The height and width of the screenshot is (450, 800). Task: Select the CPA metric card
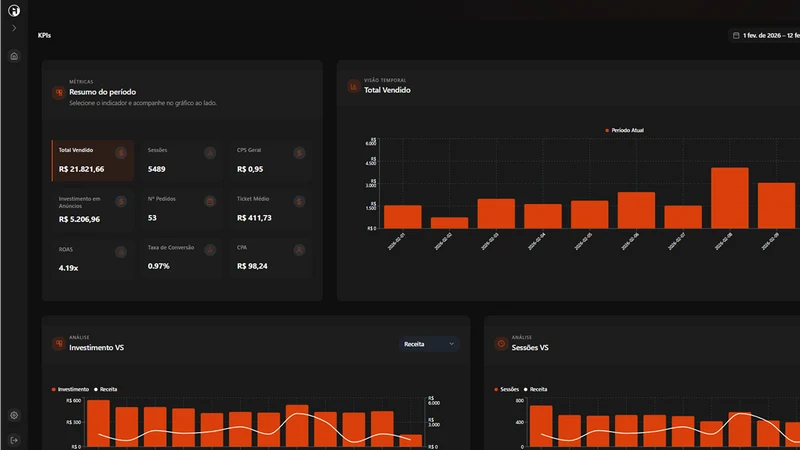pos(271,259)
